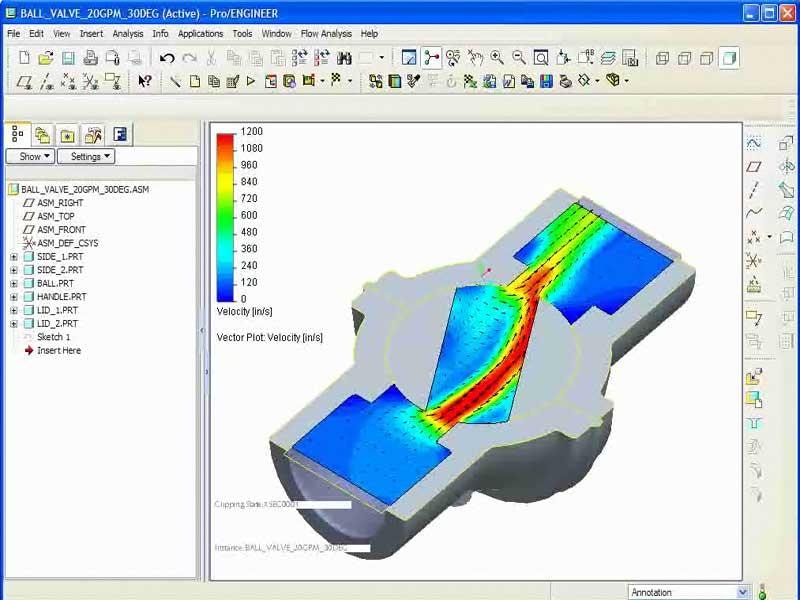800x600 pixels.
Task: Expand the SIDE_1.PRT tree node
Action: tap(14, 256)
